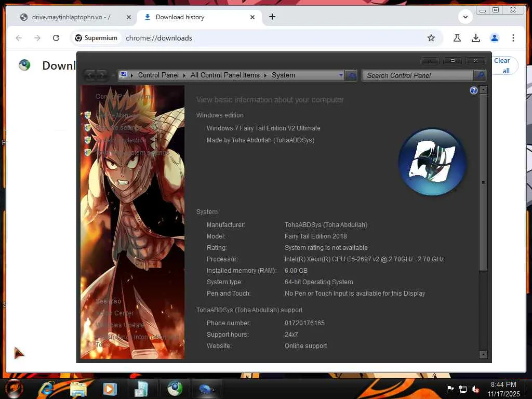This screenshot has height=399, width=532.
Task: Click refresh button beside System address bar
Action: coord(352,75)
